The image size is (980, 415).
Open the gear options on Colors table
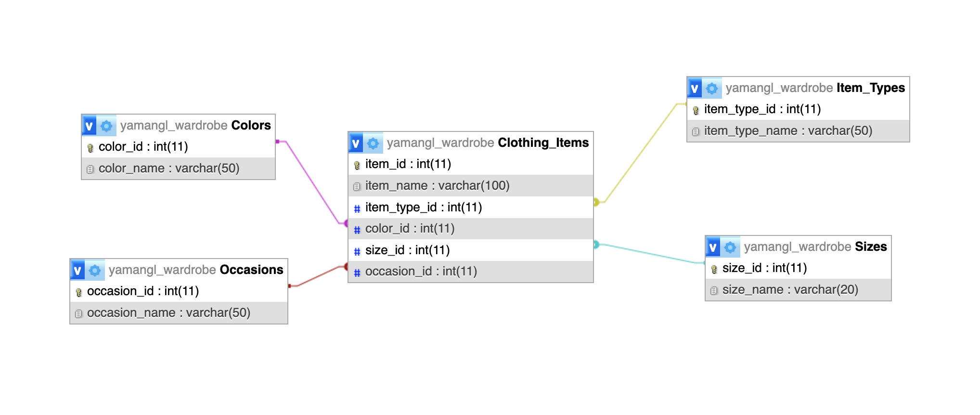click(106, 126)
